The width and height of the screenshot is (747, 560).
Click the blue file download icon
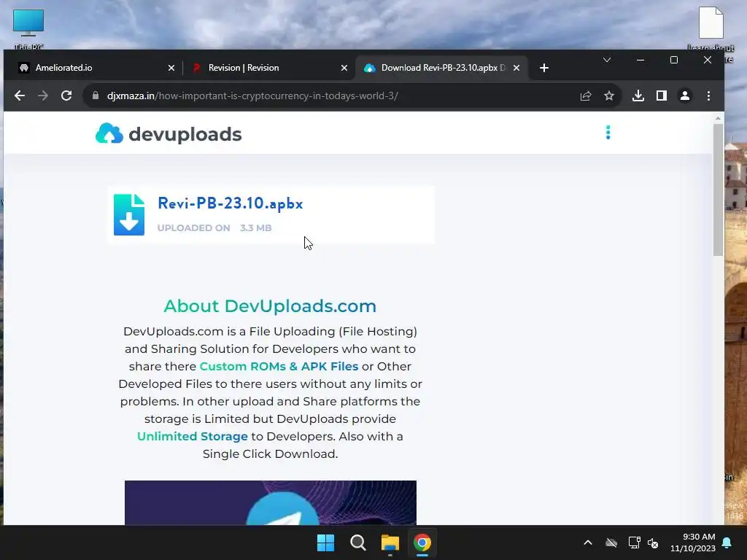128,215
